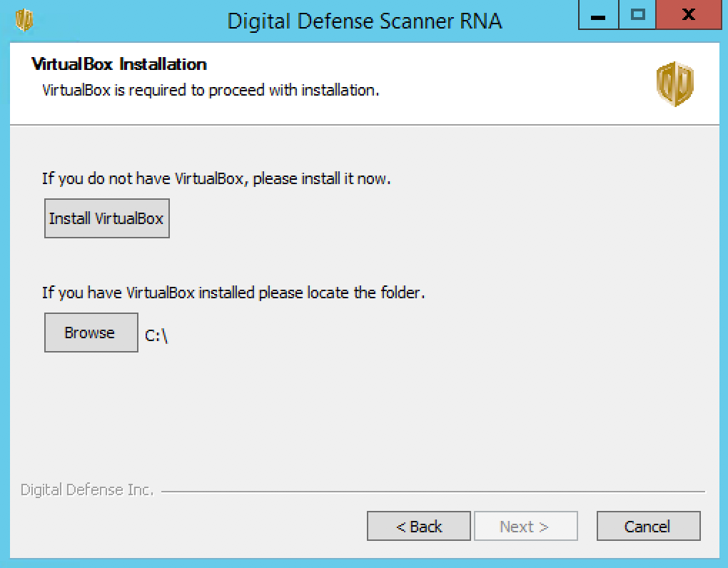Maximize the installer window
728x568 pixels.
click(637, 15)
